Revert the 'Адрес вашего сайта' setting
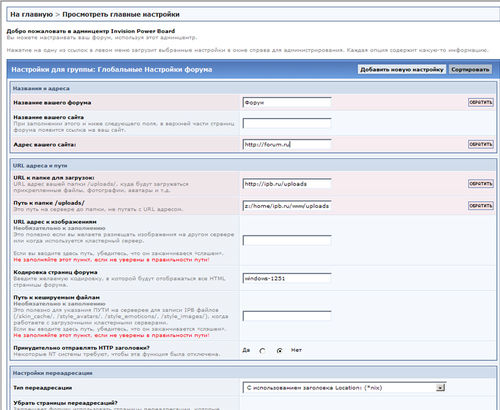500x410 pixels. [481, 144]
